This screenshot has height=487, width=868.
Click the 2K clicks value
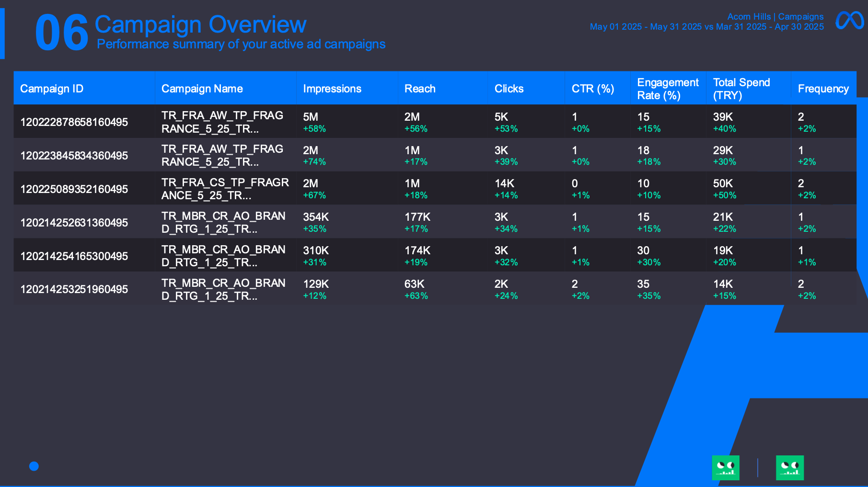(x=501, y=284)
